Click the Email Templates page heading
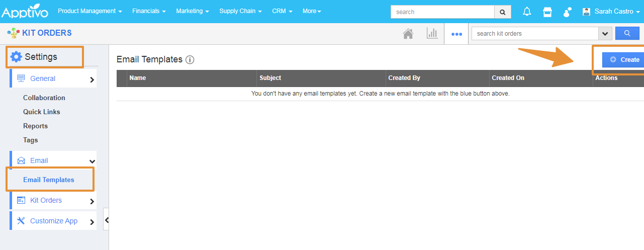 point(149,59)
